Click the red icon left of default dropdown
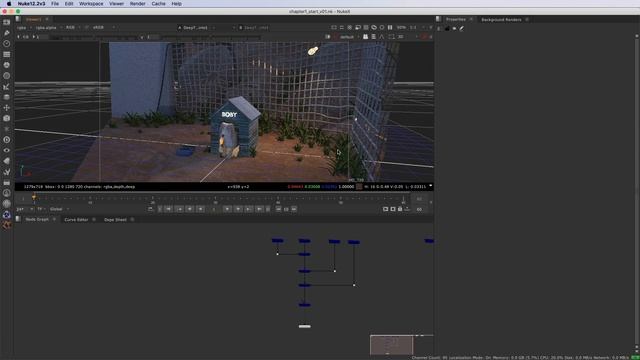 (x=336, y=37)
